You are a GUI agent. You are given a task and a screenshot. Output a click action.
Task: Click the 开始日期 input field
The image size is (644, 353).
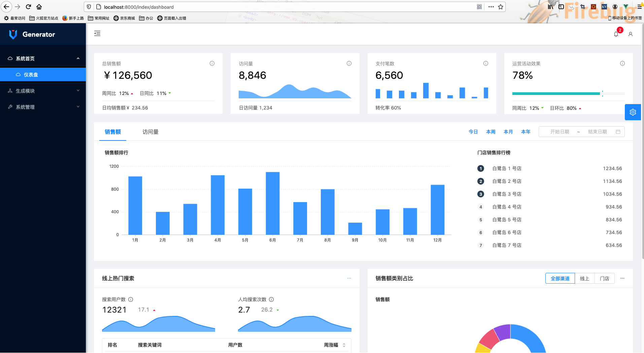pyautogui.click(x=560, y=132)
